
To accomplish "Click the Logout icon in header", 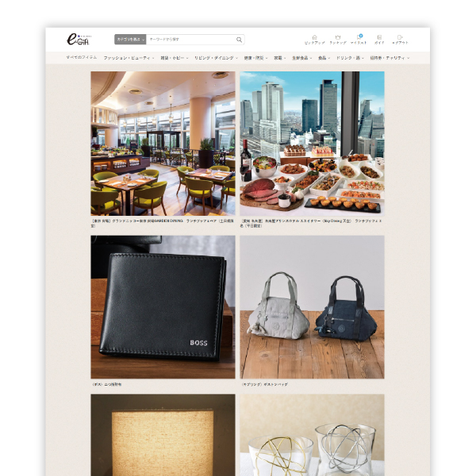I will click(x=400, y=39).
